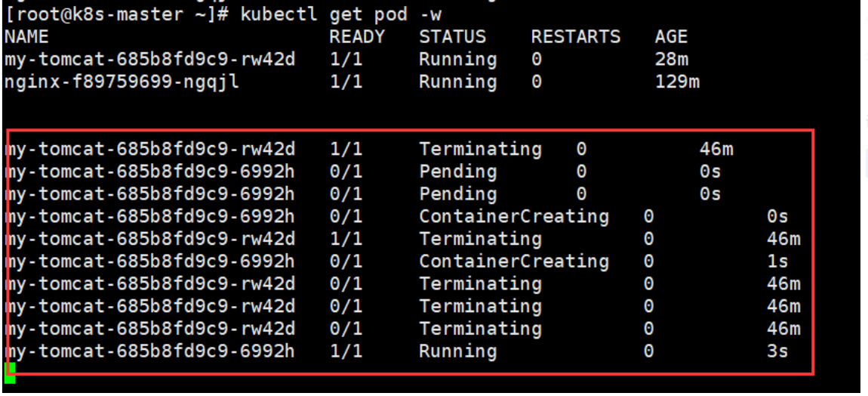This screenshot has width=868, height=396.
Task: Click the 1s age value
Action: tap(777, 261)
